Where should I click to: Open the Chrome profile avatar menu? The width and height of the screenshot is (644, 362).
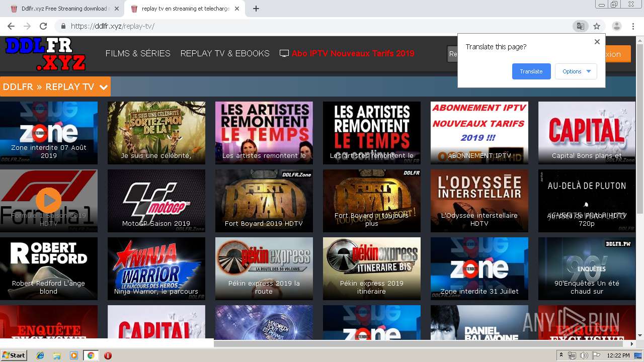coord(616,26)
